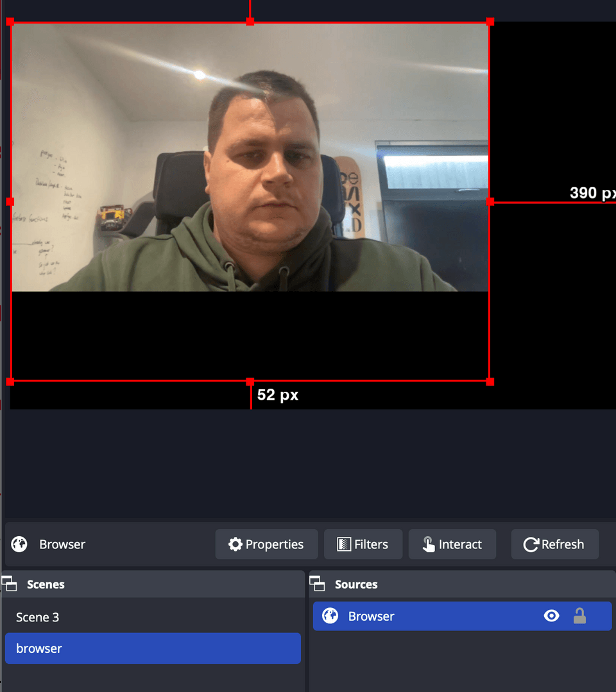Image resolution: width=616 pixels, height=692 pixels.
Task: Select the browser scene in the Scenes list
Action: [x=39, y=648]
